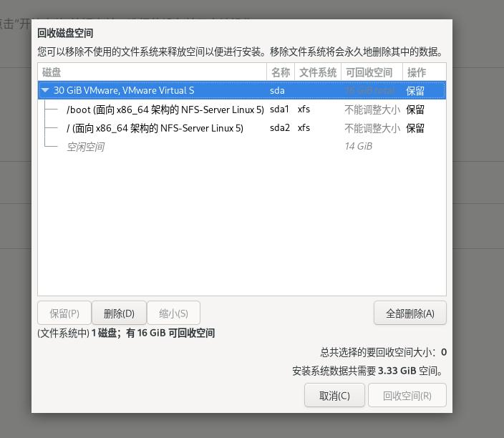
Task: Click 不能调整大小 in the sda2 row
Action: click(x=372, y=129)
